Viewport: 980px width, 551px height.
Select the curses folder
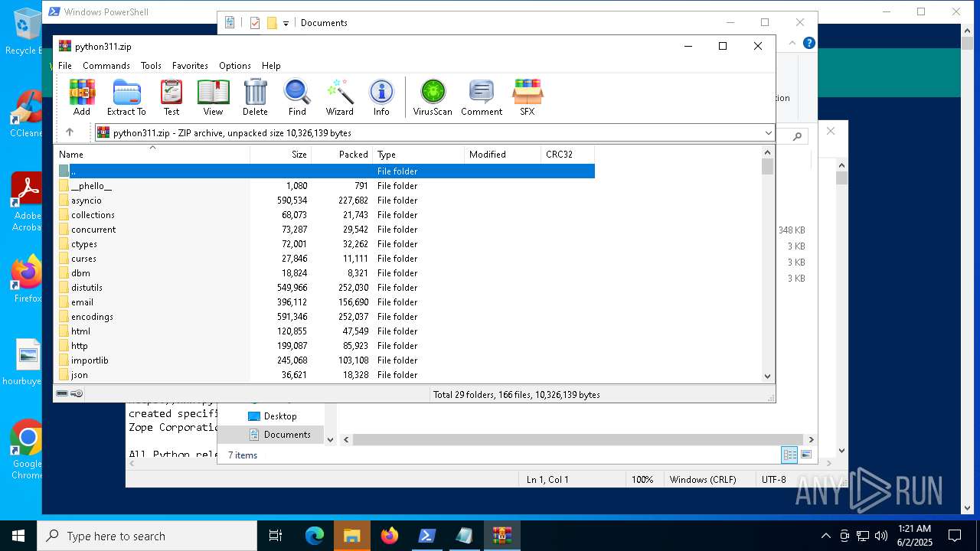click(326, 259)
